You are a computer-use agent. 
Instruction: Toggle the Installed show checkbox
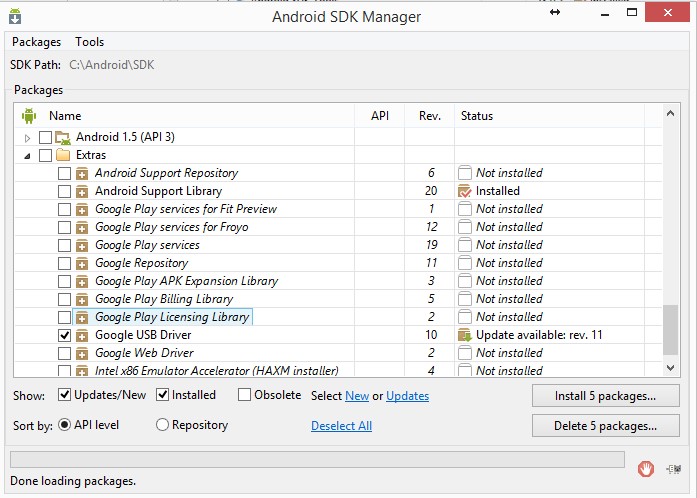[x=162, y=394]
